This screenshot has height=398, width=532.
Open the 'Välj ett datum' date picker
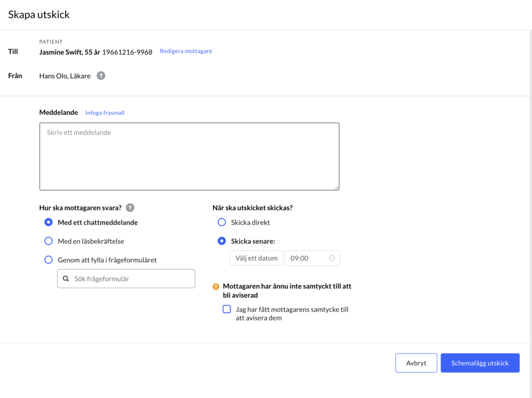coord(256,258)
